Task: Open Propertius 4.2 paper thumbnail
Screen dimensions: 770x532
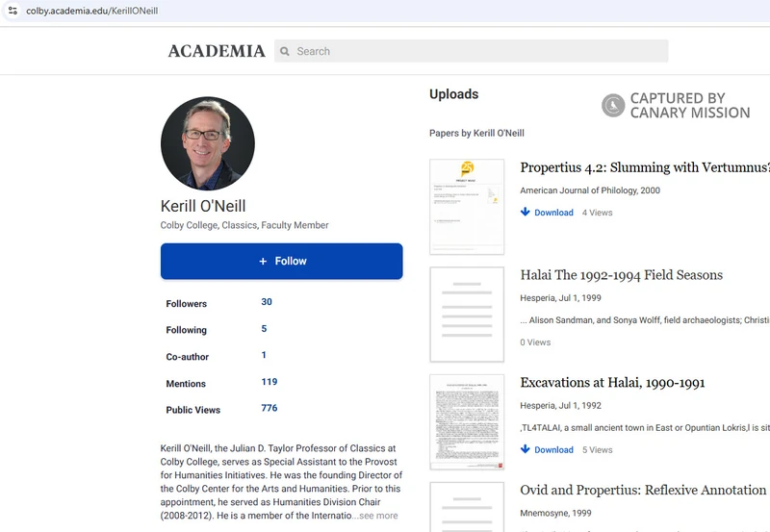Action: click(x=467, y=207)
